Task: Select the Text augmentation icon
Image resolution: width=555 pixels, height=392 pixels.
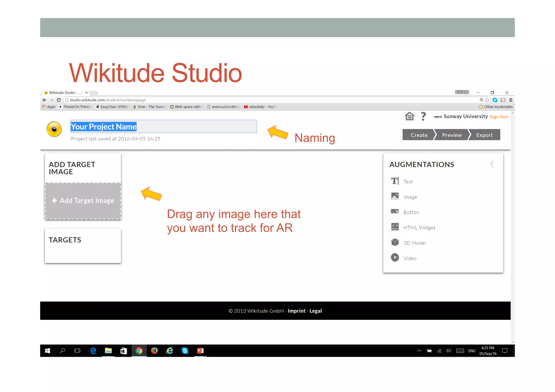Action: pyautogui.click(x=395, y=181)
